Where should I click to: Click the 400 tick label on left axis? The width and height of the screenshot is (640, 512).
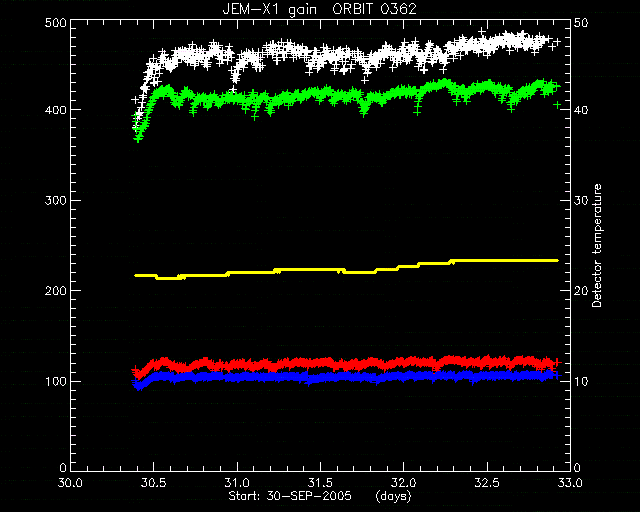(56, 109)
